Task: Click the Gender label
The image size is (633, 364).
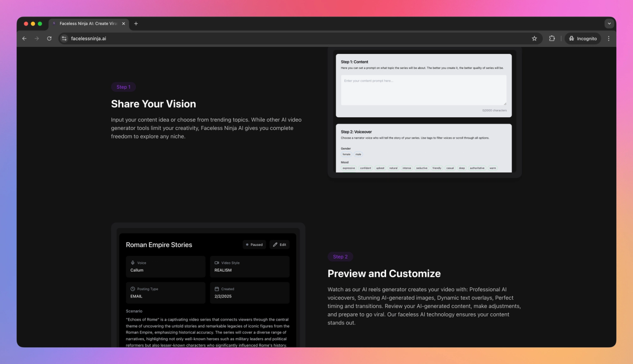Action: point(346,148)
